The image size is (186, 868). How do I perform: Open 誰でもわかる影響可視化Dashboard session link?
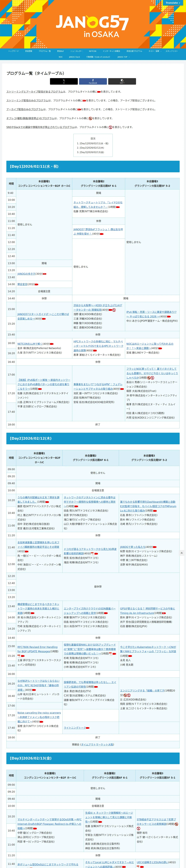click(148, 506)
